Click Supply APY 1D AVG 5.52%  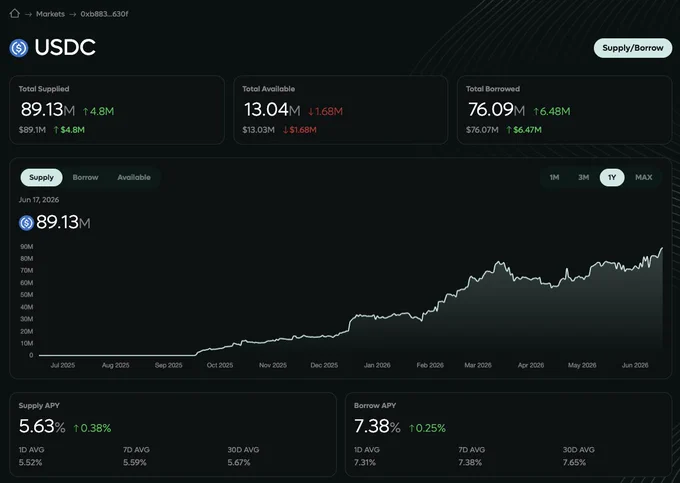30,463
